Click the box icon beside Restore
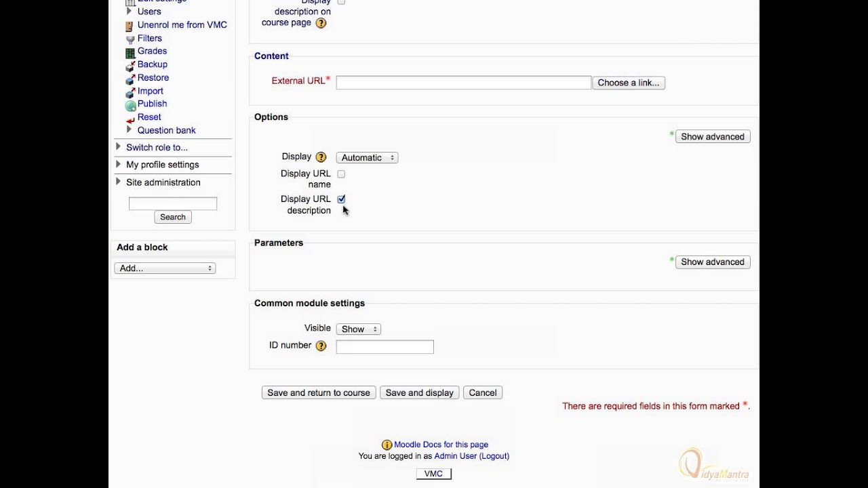The width and height of the screenshot is (868, 488). tap(130, 79)
